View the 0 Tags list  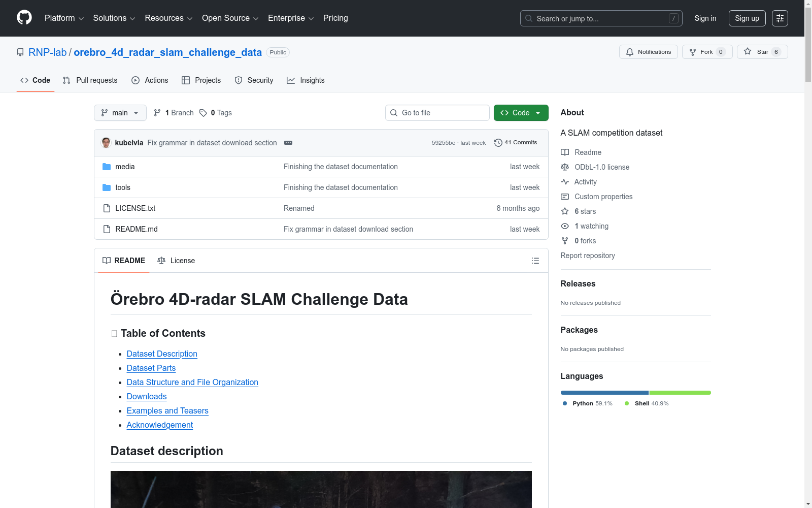click(216, 113)
